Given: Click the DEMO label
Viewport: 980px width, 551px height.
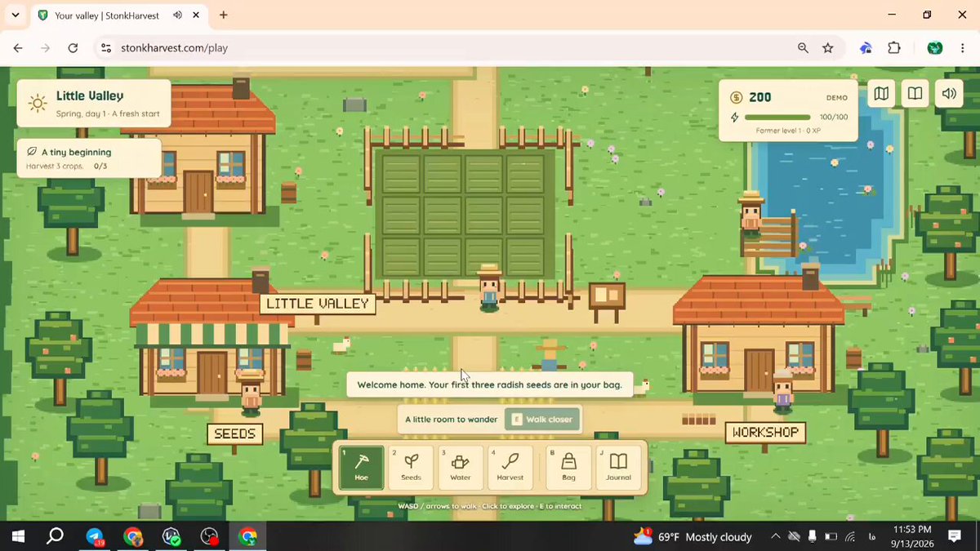Looking at the screenshot, I should (837, 98).
